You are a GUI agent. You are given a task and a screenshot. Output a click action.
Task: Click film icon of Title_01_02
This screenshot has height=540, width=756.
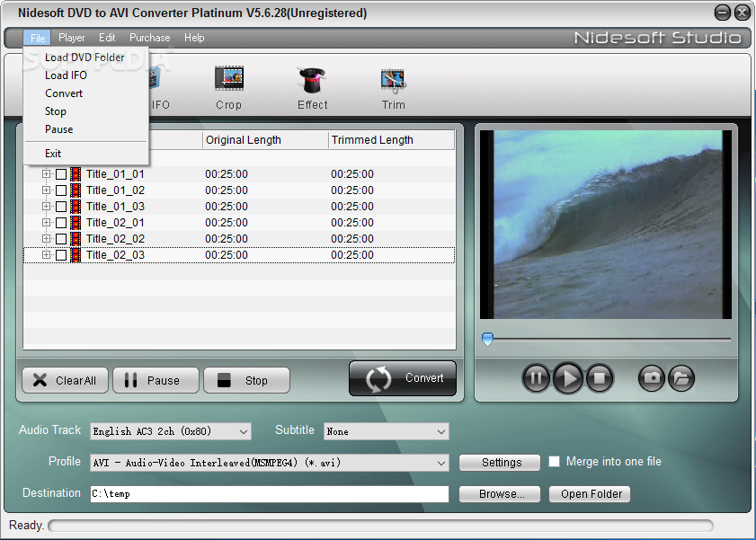(x=76, y=190)
